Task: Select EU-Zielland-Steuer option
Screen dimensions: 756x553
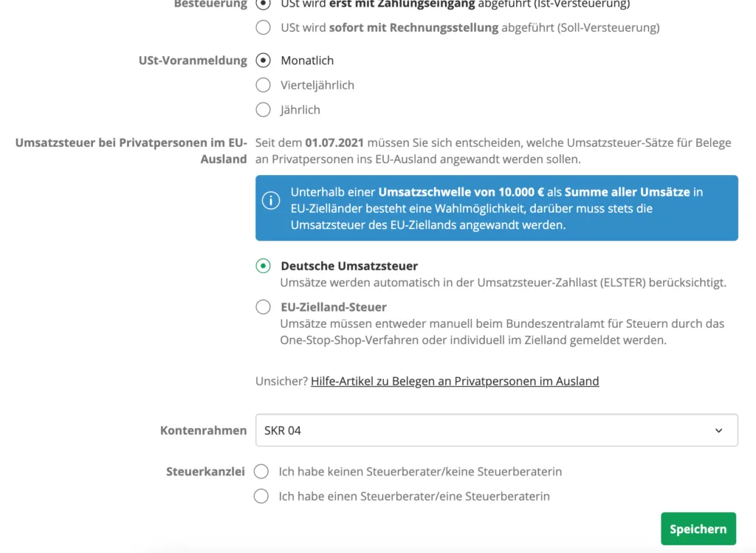Action: point(263,307)
